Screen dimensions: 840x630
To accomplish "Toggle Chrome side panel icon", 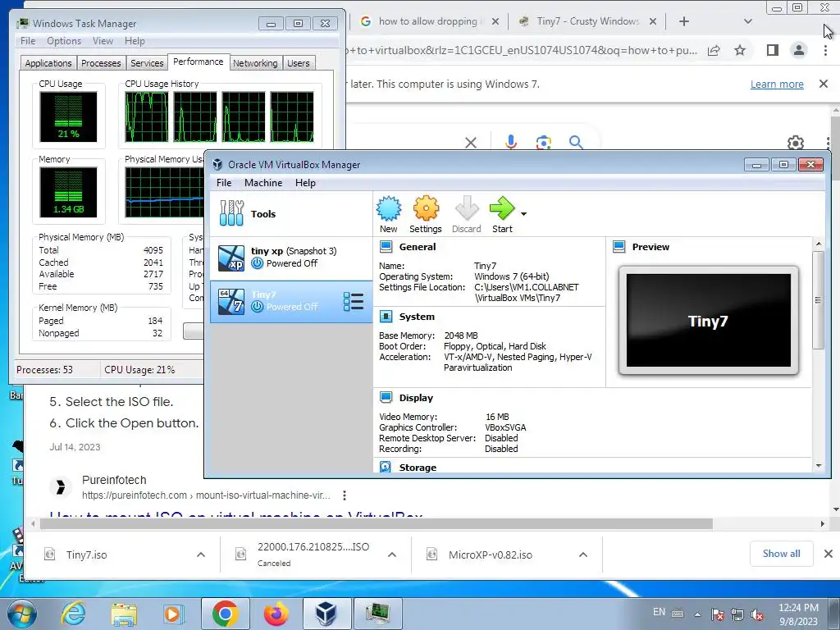I will tap(772, 50).
